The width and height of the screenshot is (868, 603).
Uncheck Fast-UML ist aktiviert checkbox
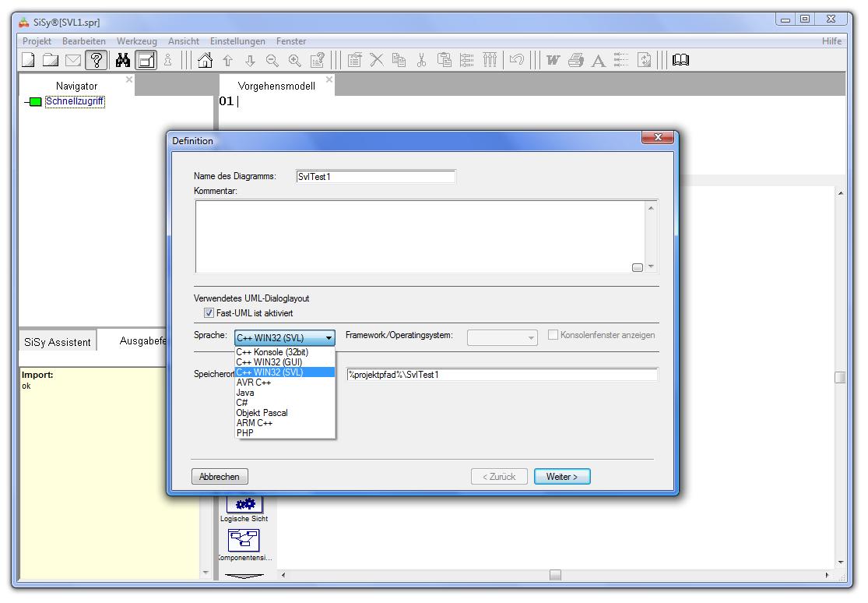click(x=209, y=313)
